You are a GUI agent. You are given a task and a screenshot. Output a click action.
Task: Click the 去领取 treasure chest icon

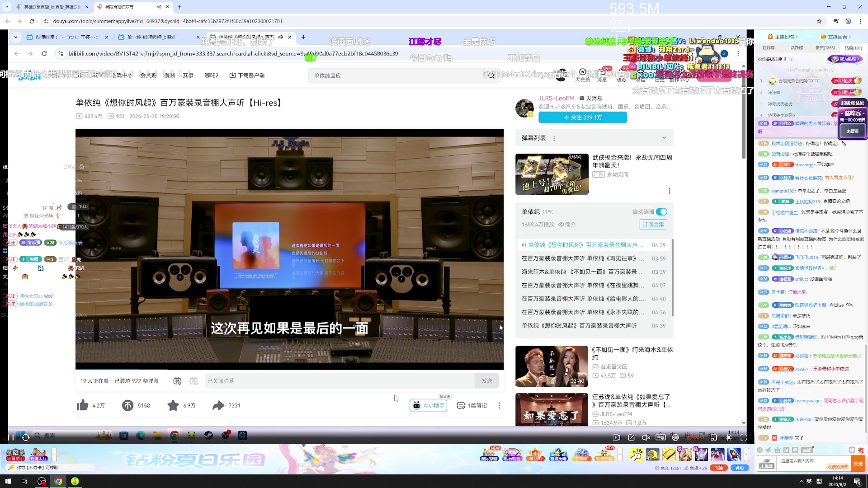581,454
